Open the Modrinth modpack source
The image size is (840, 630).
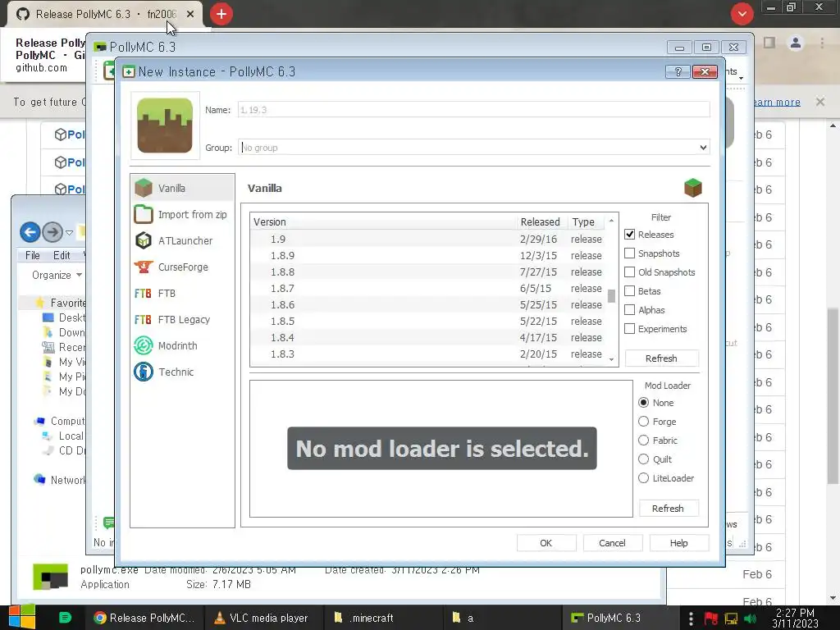click(182, 345)
